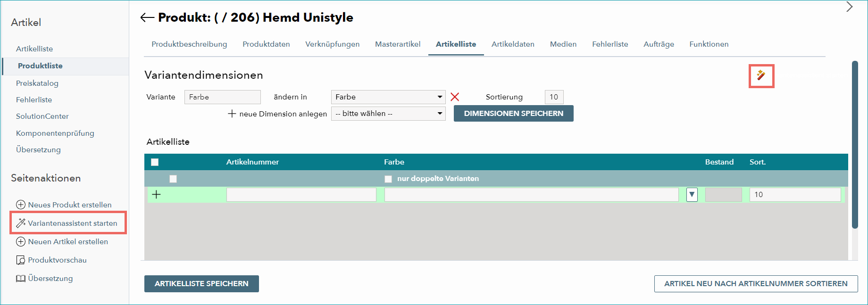Open SolutionCenter in the sidebar
This screenshot has width=868, height=305.
[42, 116]
